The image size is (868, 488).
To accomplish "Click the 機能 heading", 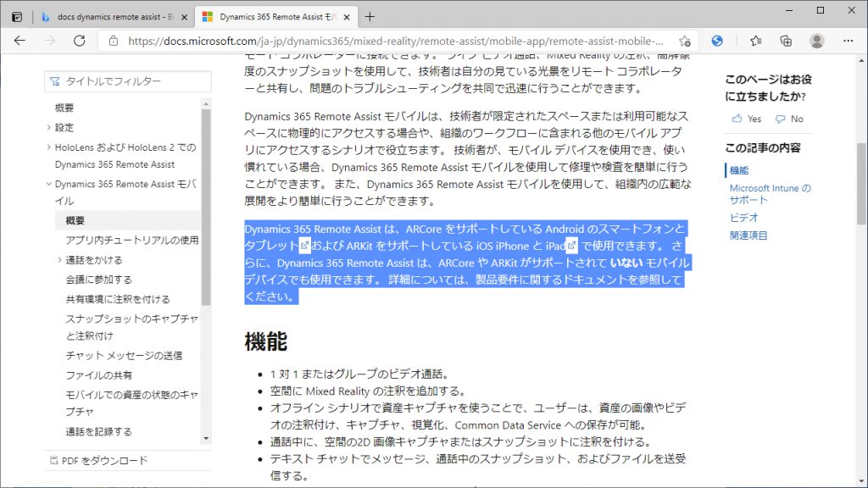I will [x=265, y=341].
